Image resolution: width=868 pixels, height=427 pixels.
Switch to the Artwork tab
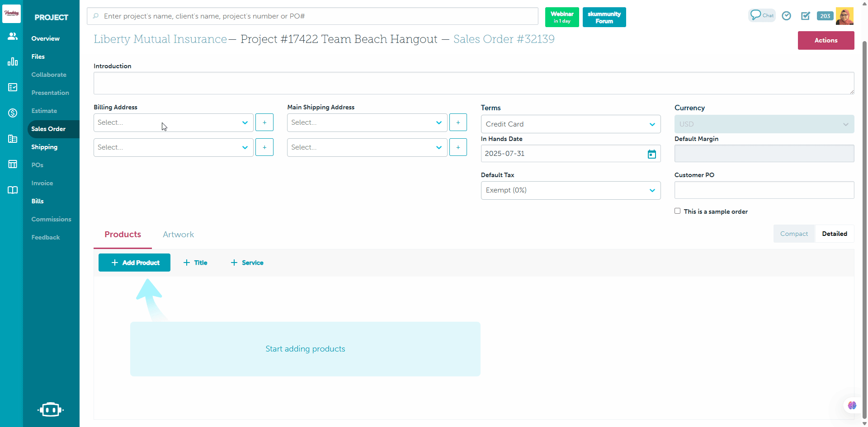coord(178,234)
